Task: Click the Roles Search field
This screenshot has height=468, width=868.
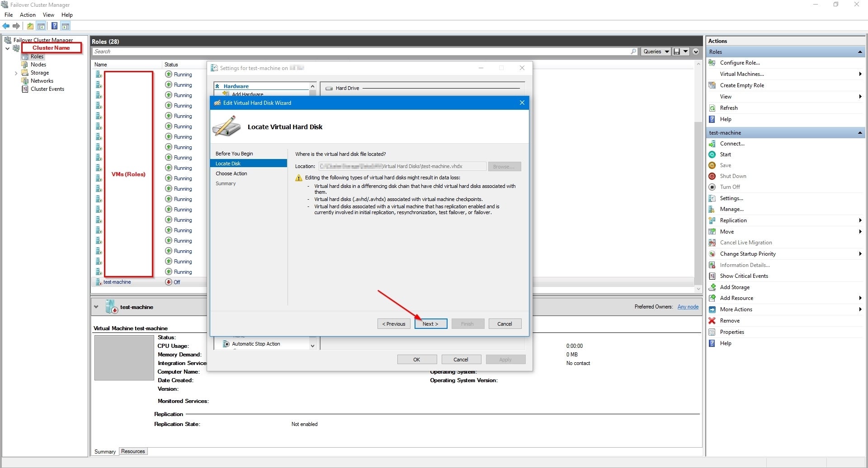Action: coord(362,51)
